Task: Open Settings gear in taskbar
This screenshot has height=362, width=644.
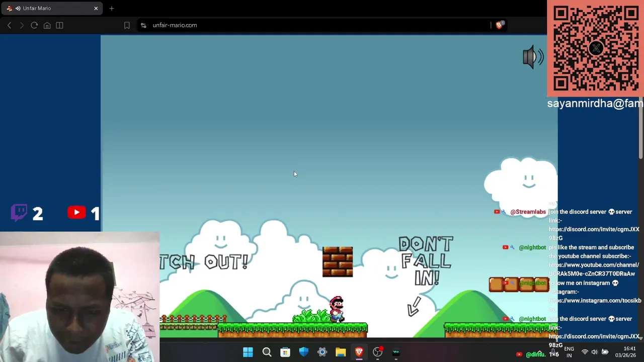Action: 322,352
